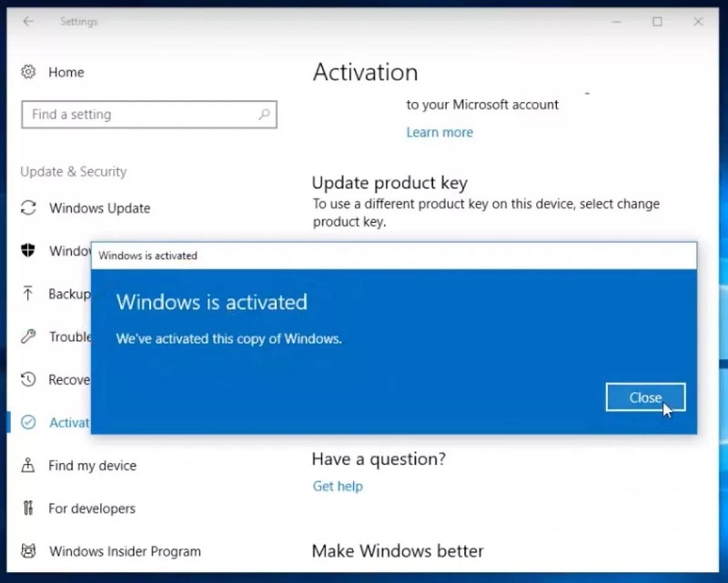Click Get help under Have a question

[338, 487]
